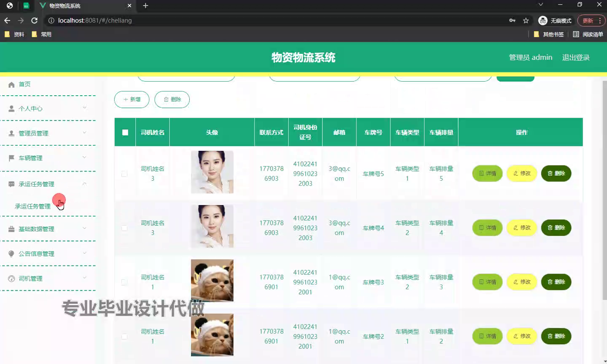Click the flag icon for 车辆管理
The width and height of the screenshot is (607, 364).
(x=11, y=158)
